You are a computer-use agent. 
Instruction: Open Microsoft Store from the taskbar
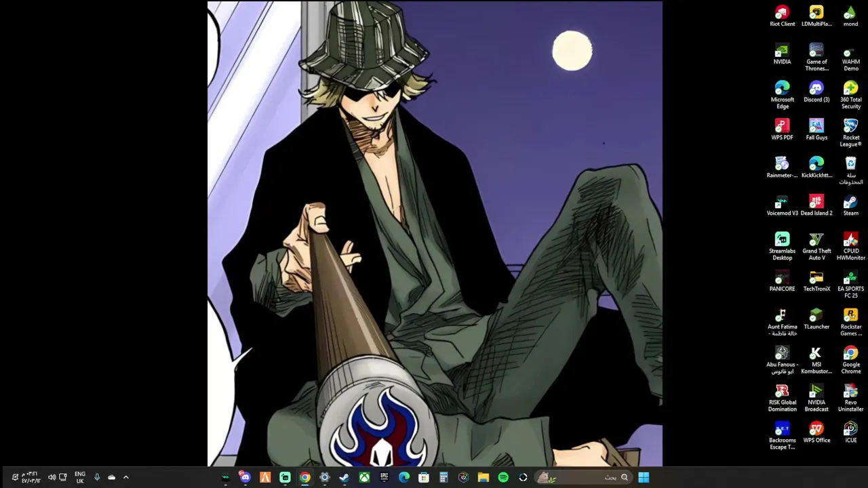pyautogui.click(x=424, y=477)
